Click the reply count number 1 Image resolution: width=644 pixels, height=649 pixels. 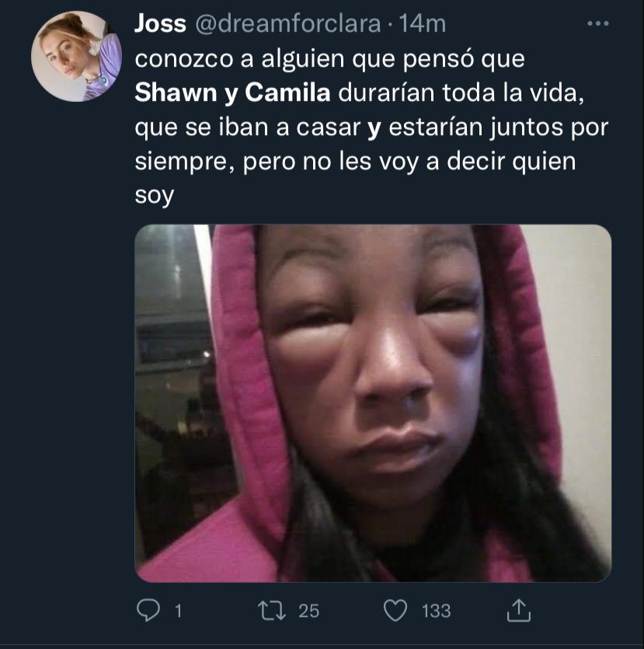pos(178,611)
